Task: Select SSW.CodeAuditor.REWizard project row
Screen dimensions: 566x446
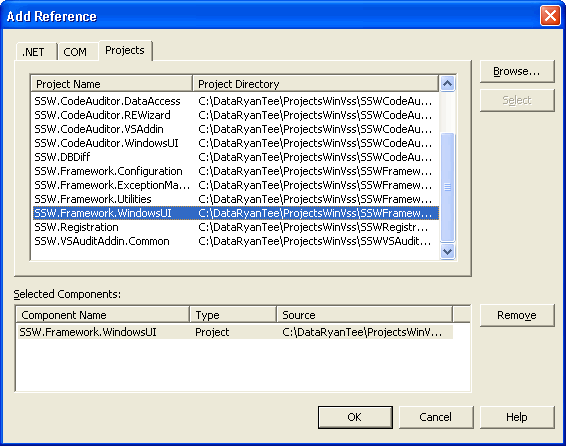Action: click(x=236, y=115)
